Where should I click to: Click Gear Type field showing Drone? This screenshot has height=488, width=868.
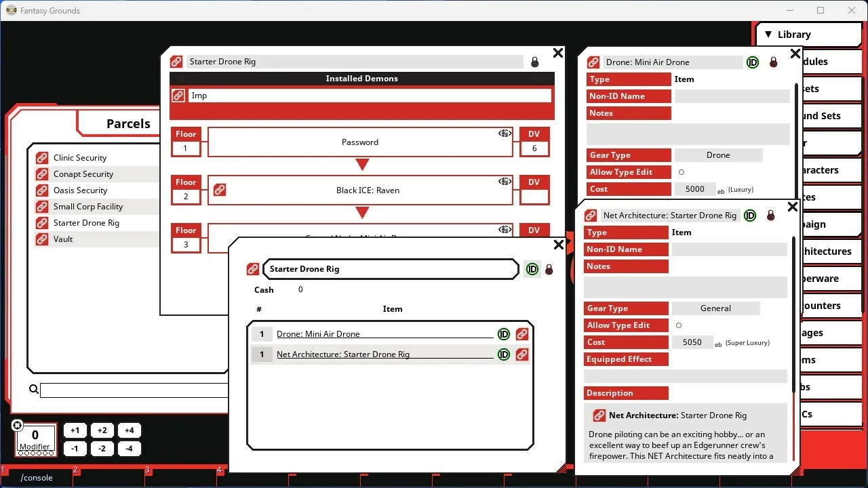(718, 155)
